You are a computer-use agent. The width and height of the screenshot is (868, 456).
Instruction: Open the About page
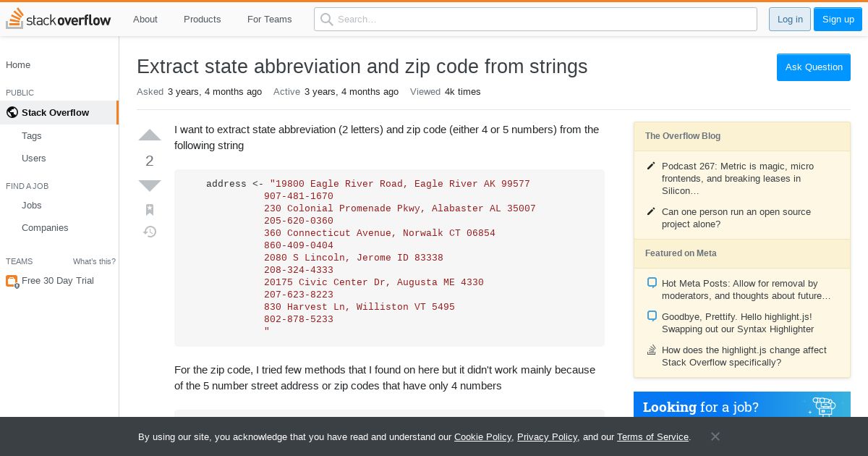point(145,20)
